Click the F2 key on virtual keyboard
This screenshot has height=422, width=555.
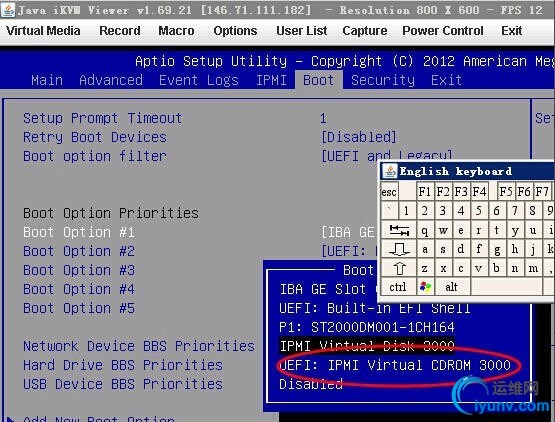[x=443, y=192]
